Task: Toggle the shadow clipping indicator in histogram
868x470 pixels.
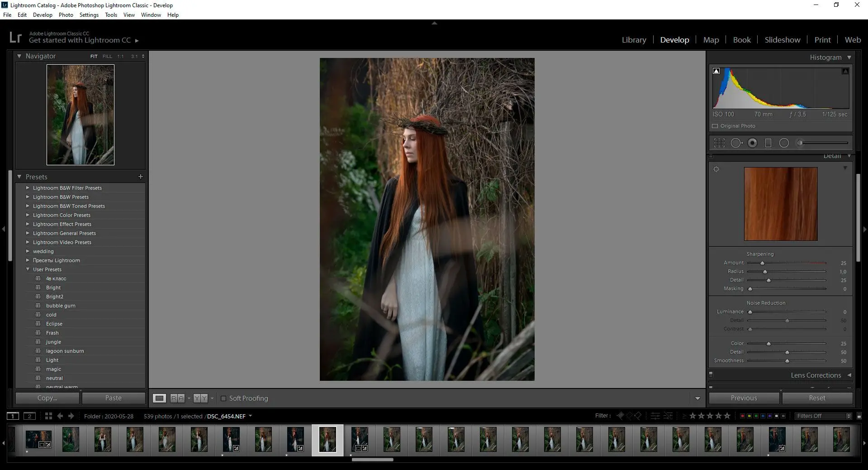Action: 716,71
